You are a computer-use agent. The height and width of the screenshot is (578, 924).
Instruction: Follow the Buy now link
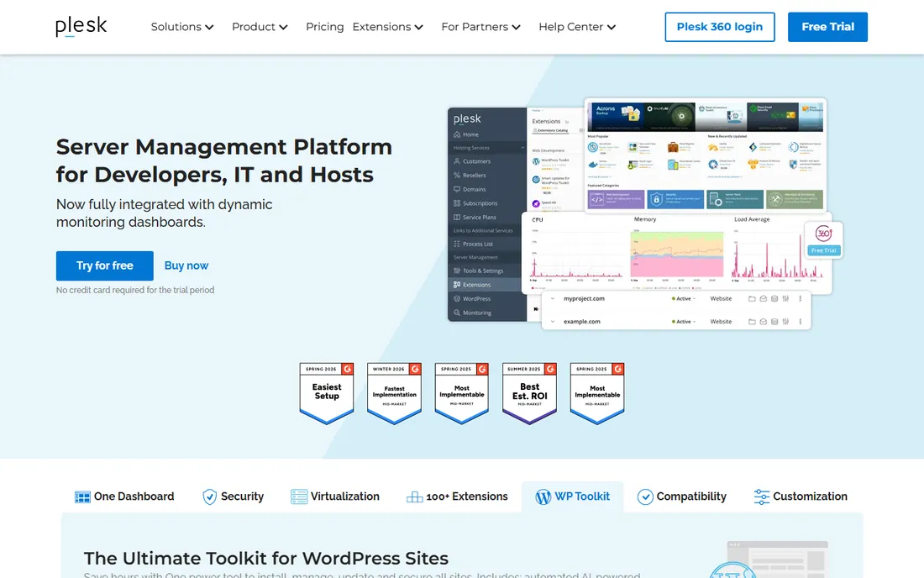[x=186, y=265]
